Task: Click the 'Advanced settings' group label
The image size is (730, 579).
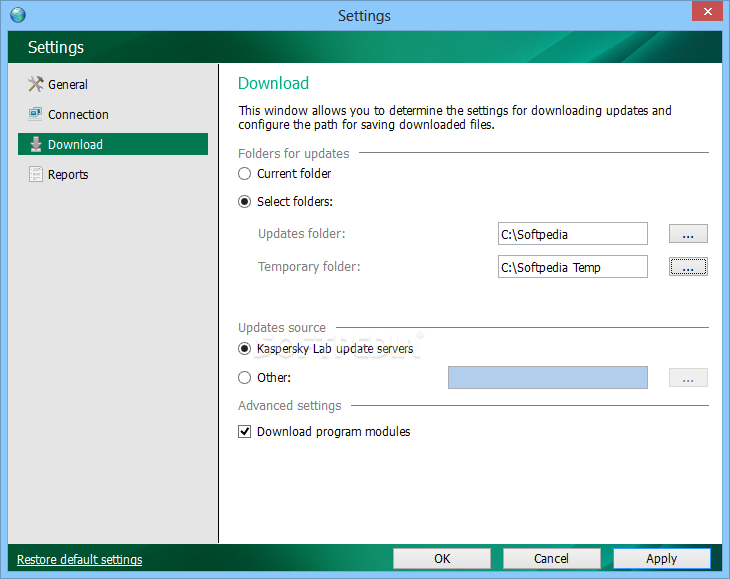Action: click(290, 406)
